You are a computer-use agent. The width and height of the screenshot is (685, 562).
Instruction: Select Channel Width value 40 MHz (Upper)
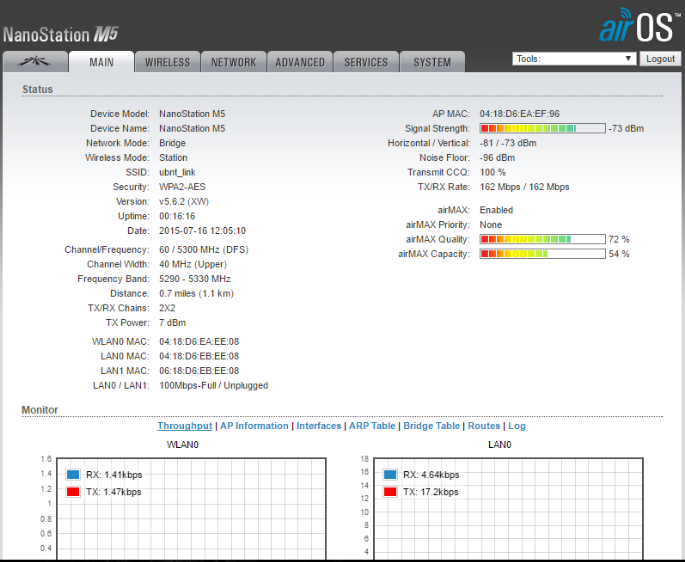click(193, 264)
